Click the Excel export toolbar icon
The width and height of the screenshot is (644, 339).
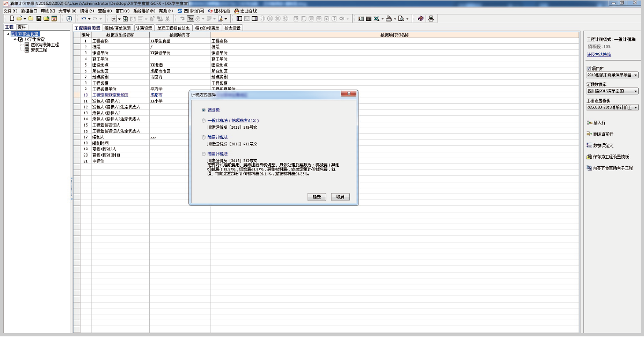(x=377, y=18)
